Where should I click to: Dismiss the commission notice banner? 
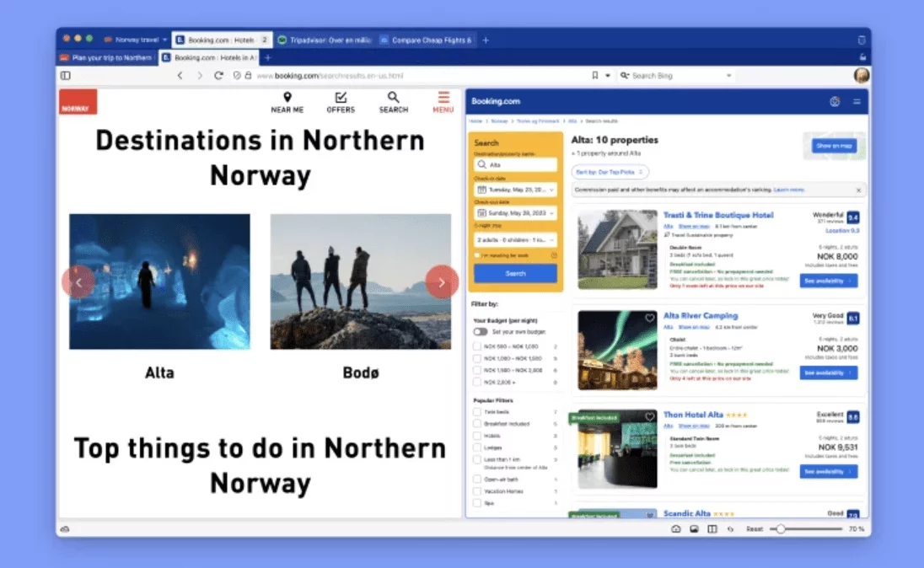click(858, 190)
